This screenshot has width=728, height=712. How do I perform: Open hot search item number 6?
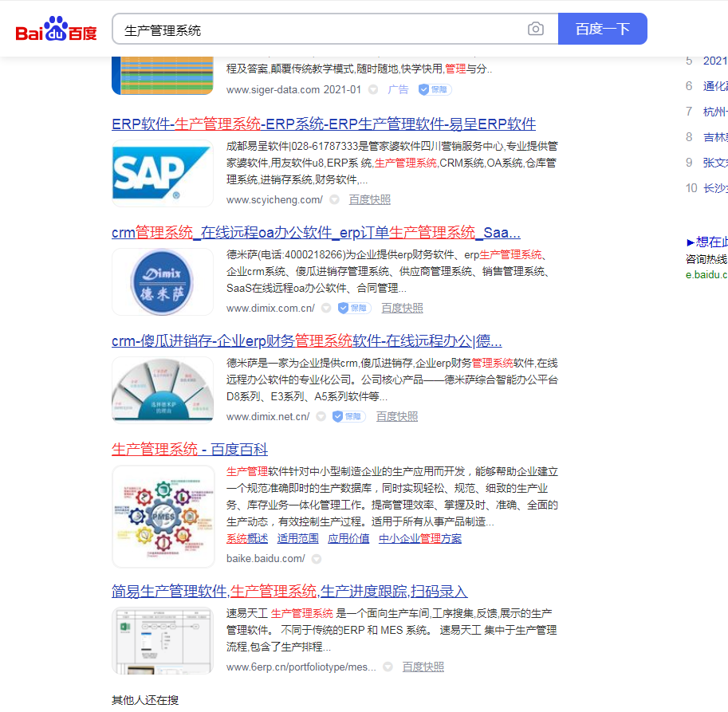[x=715, y=86]
